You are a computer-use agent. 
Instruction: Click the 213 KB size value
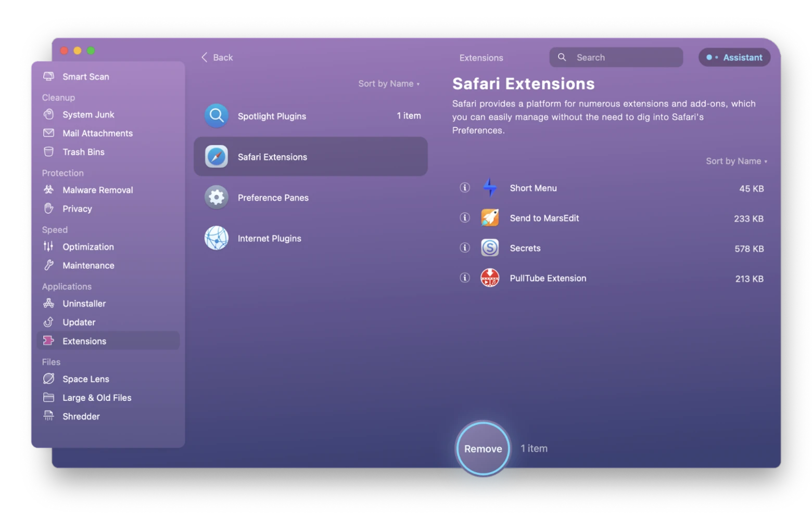coord(749,279)
